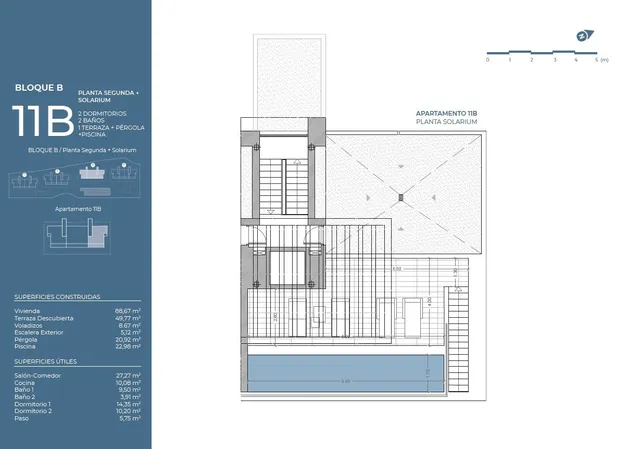Click the Superficies Útiles section heading
Viewport: 640px width, 449px height.
(49, 361)
